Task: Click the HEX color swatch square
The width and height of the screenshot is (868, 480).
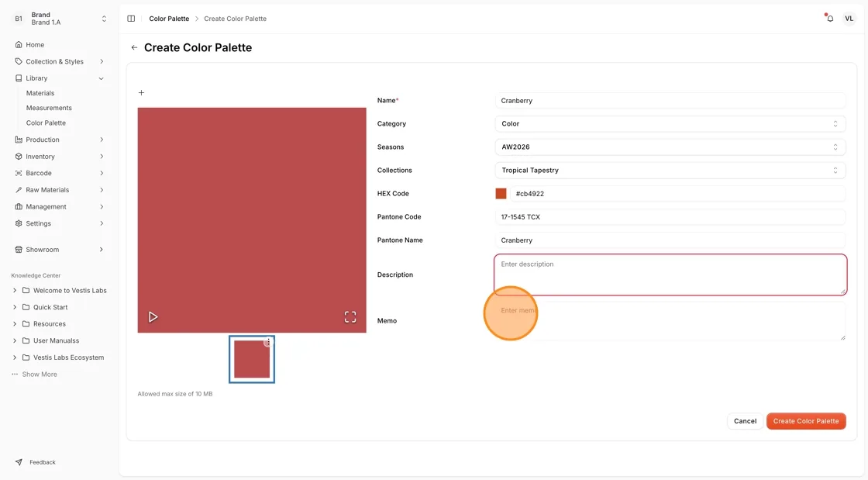Action: click(x=501, y=193)
